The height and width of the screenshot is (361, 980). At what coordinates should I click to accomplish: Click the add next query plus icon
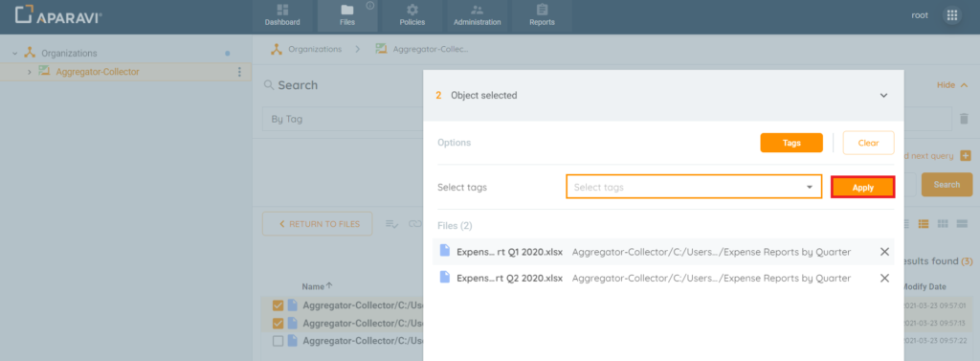966,156
